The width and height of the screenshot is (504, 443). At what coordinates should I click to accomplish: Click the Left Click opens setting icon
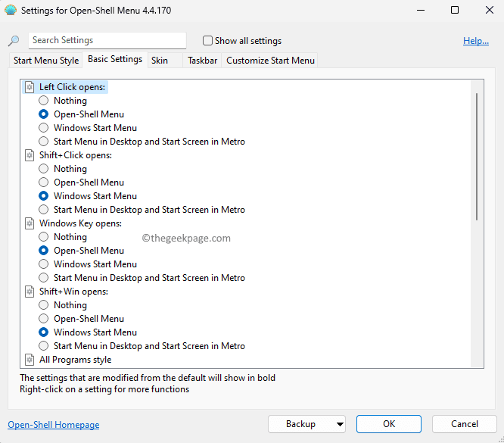(x=30, y=87)
